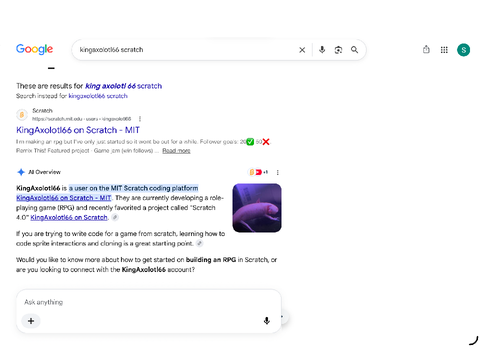Clear the search box with the X icon

pos(302,50)
